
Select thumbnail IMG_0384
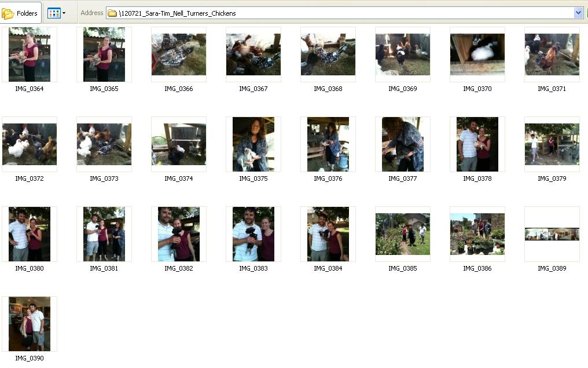pyautogui.click(x=328, y=234)
